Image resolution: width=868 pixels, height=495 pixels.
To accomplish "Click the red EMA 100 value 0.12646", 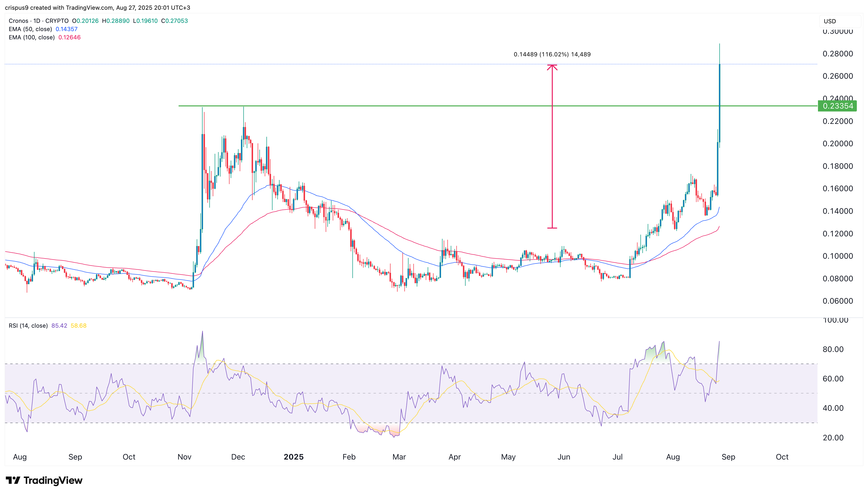I will coord(69,37).
